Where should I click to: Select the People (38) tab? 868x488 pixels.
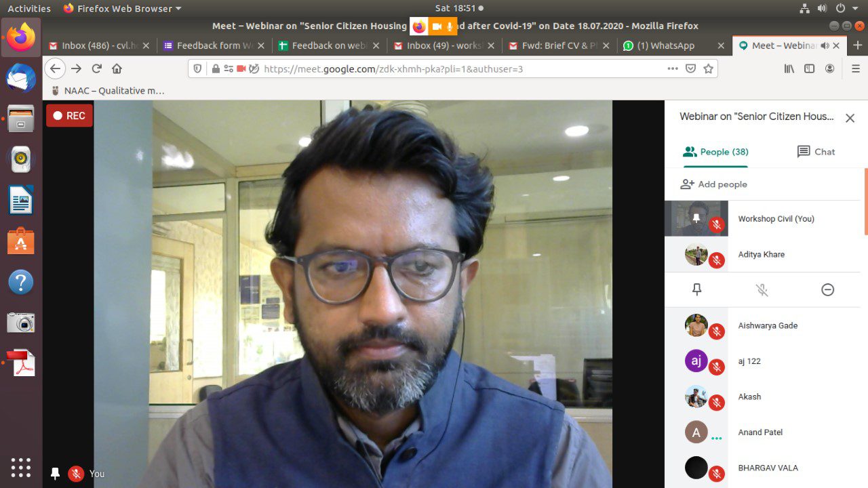(x=715, y=152)
